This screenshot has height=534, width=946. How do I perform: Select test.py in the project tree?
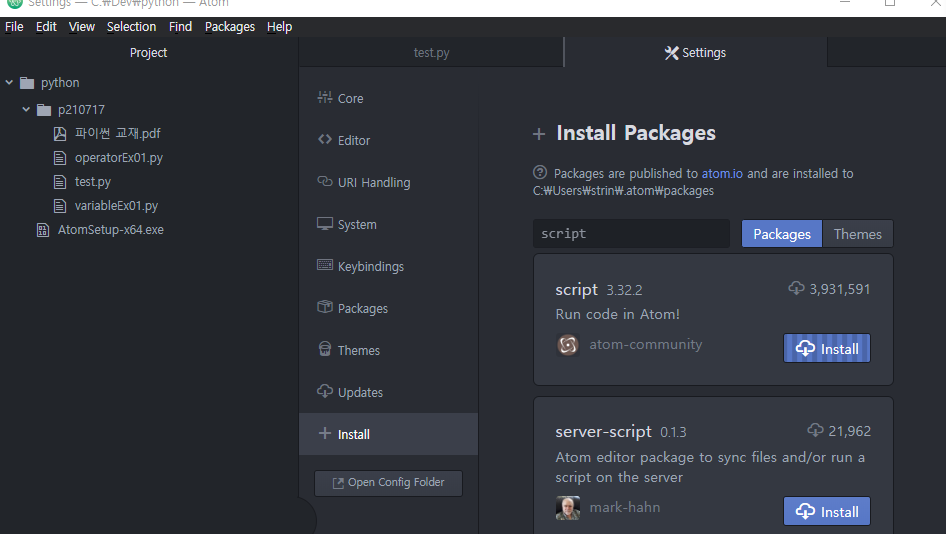pyautogui.click(x=93, y=182)
